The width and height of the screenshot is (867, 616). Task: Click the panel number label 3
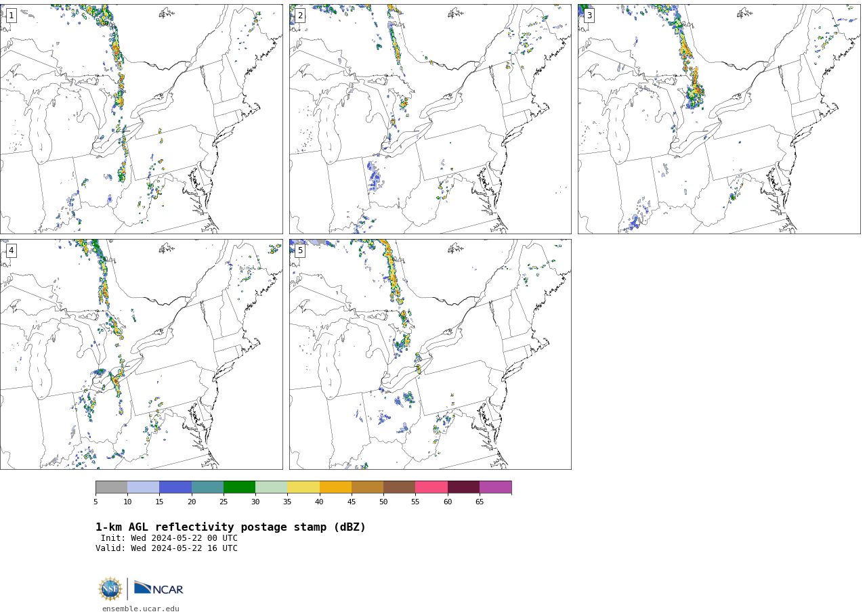(x=589, y=16)
